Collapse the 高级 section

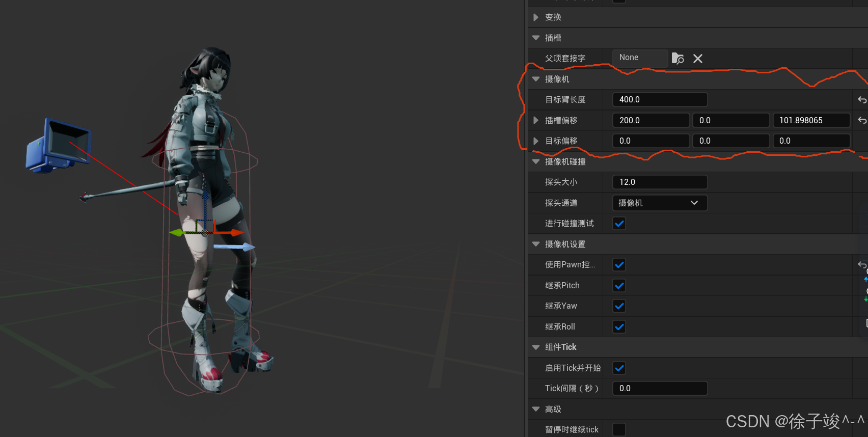535,409
